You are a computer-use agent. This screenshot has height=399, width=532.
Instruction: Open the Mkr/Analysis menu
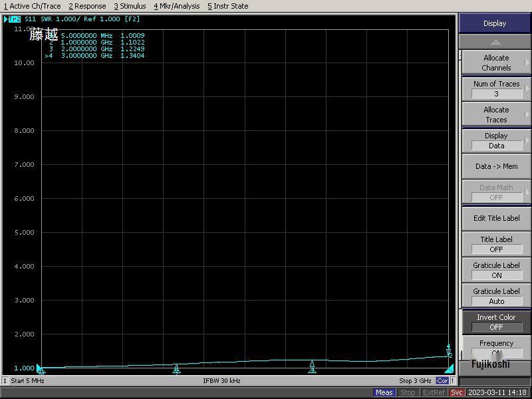coord(177,6)
